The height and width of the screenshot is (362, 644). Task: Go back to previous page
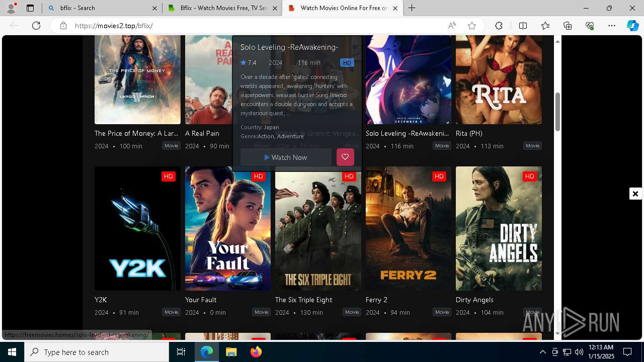point(14,26)
